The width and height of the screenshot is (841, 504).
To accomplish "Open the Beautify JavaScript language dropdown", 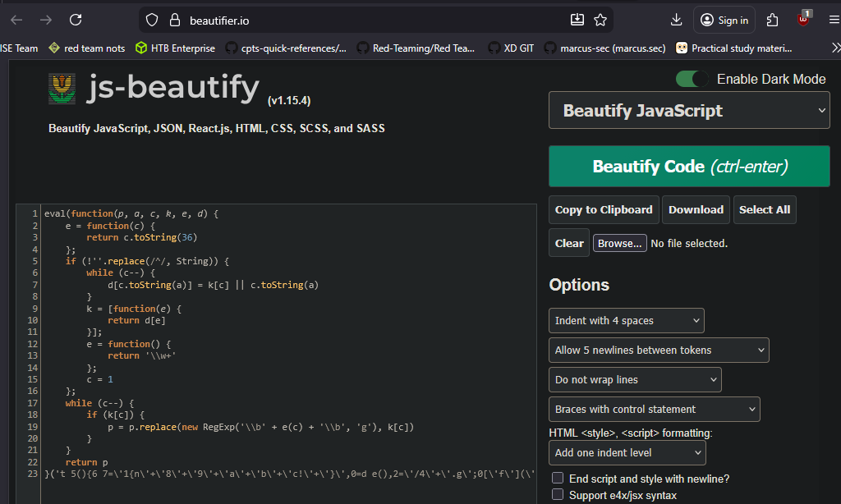I will [689, 111].
